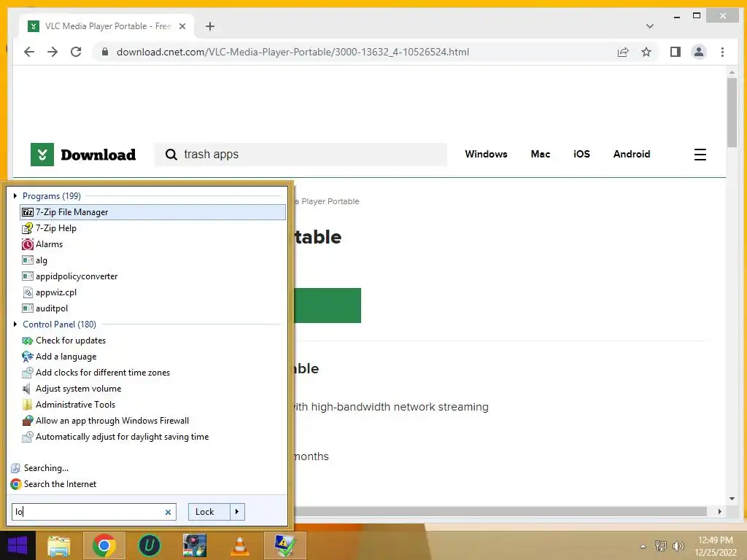Go back in Chrome
The width and height of the screenshot is (747, 560).
click(29, 52)
